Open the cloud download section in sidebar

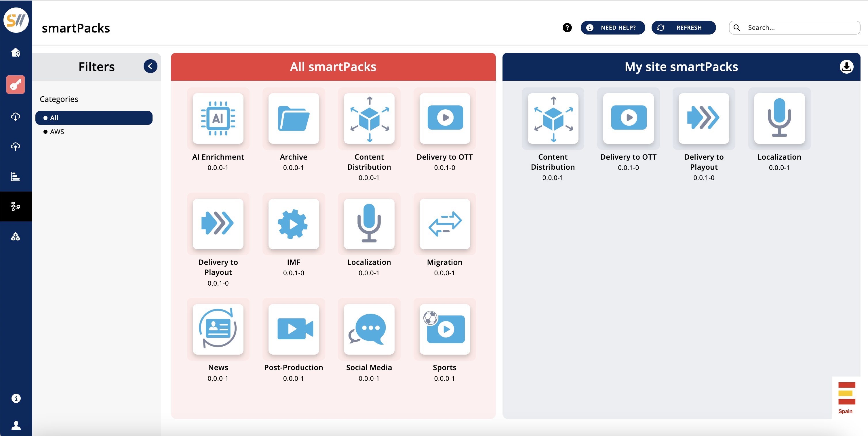coord(16,117)
